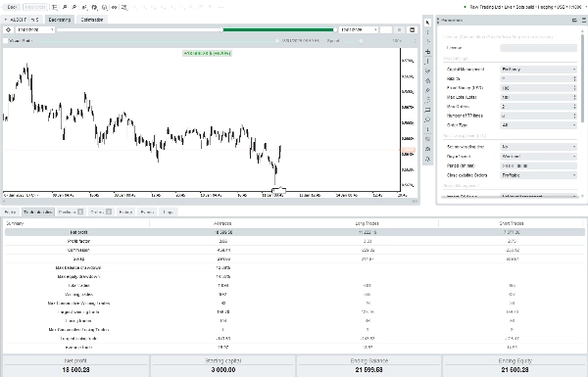Open the chart link icon in toolbar

(114, 7)
